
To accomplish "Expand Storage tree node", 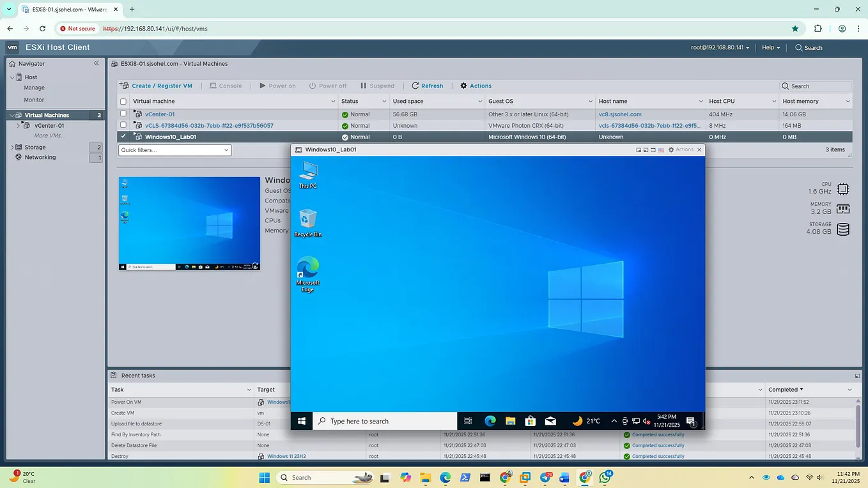I will [12, 147].
